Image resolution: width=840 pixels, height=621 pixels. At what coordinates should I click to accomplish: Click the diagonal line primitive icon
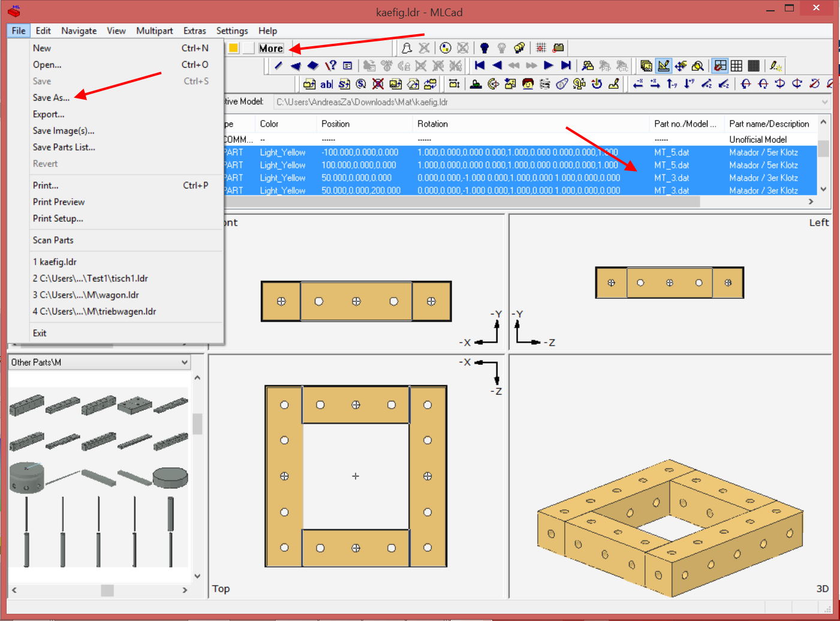point(278,66)
